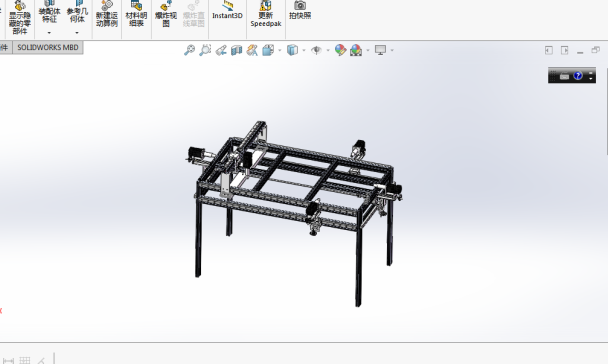Collapse left panel with arrow icon

(549, 50)
